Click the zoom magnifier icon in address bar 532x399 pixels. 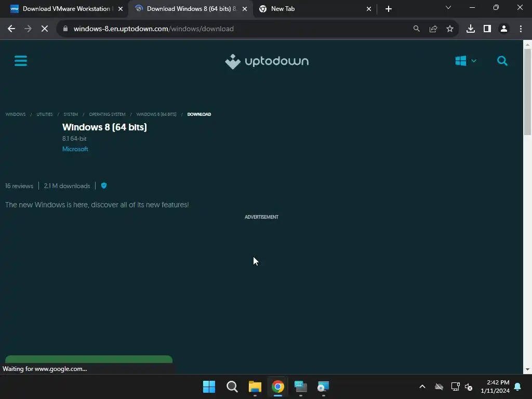416,29
